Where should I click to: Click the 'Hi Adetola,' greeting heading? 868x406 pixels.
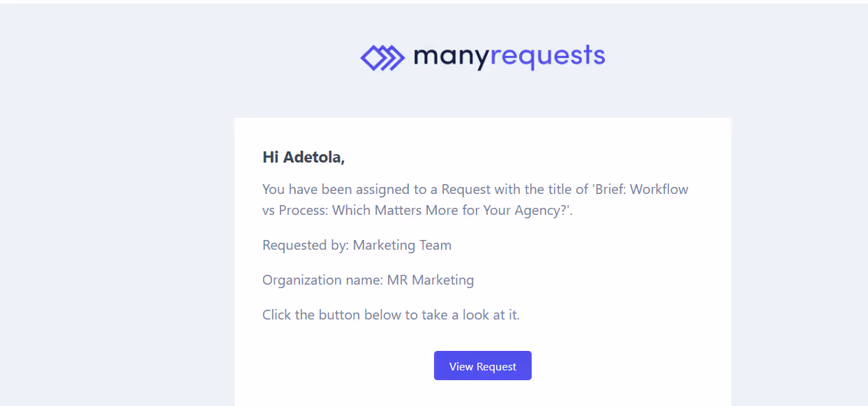tap(304, 158)
